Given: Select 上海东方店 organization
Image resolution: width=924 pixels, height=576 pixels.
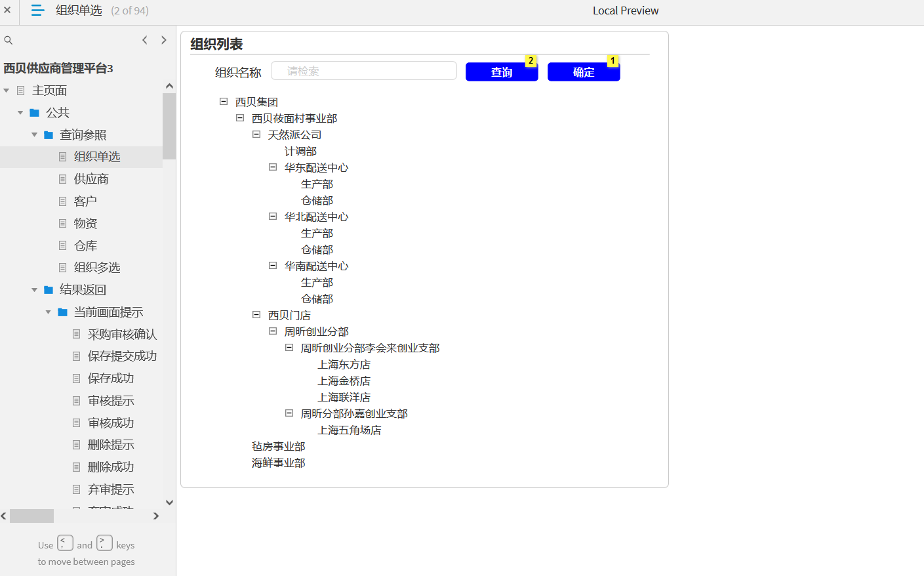Looking at the screenshot, I should (x=344, y=365).
